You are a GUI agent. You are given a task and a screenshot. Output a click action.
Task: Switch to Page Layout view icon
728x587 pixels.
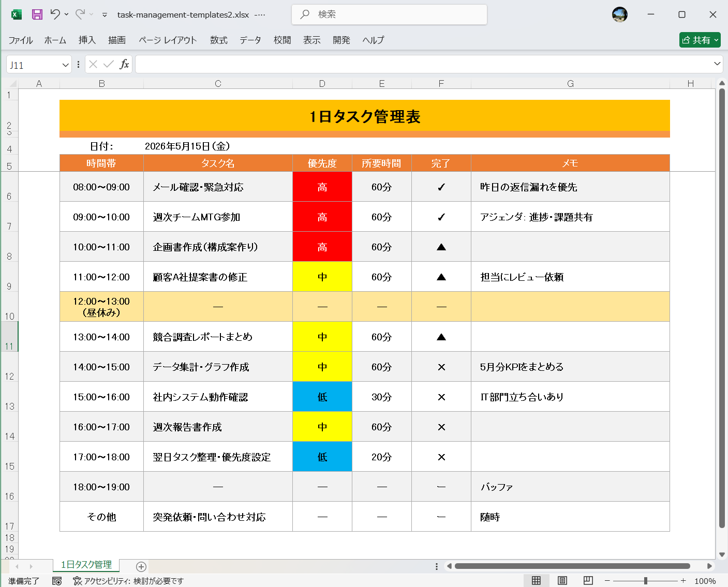[562, 581]
